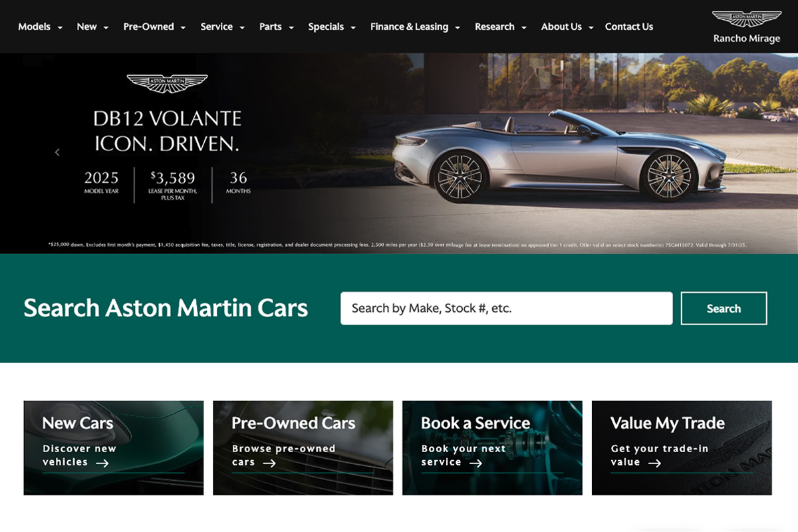
Task: Expand the Models dropdown menu
Action: tap(41, 27)
